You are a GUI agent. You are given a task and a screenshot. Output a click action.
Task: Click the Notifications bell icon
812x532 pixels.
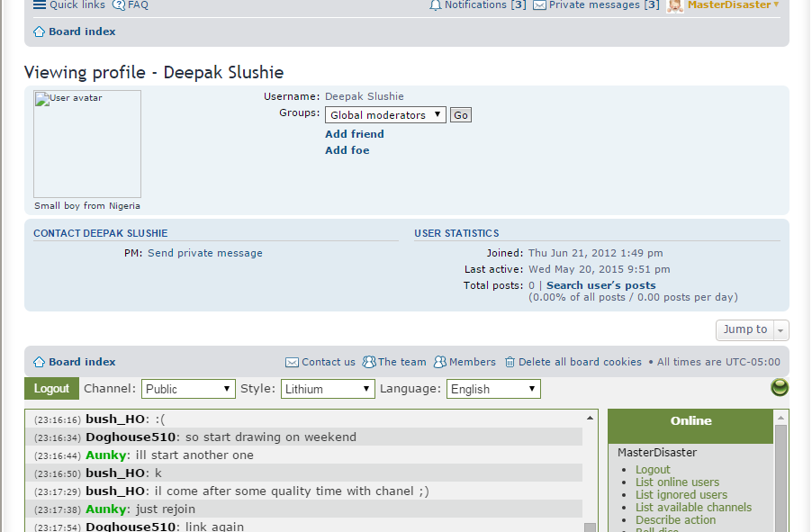pyautogui.click(x=436, y=5)
